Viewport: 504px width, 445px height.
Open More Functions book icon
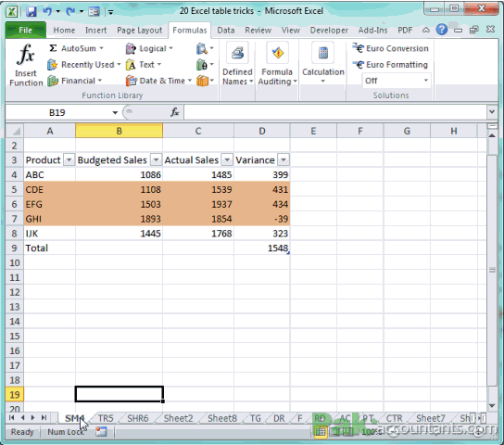click(202, 81)
